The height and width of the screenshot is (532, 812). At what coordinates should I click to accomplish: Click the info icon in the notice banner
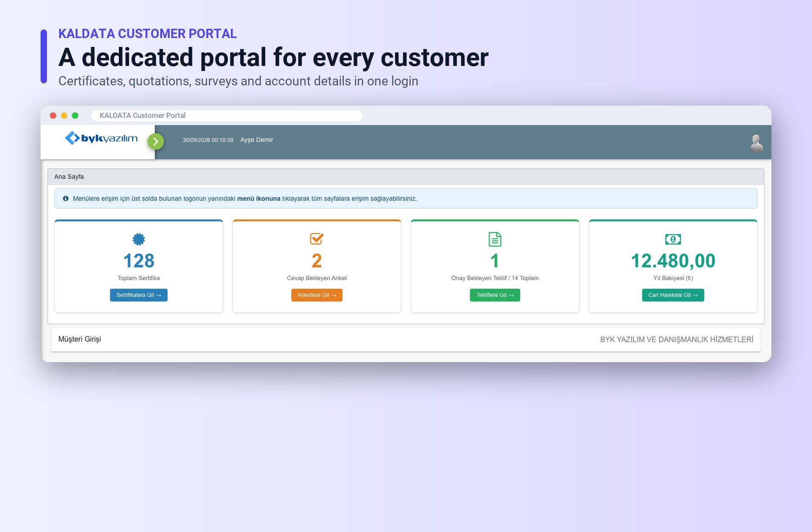tap(66, 199)
